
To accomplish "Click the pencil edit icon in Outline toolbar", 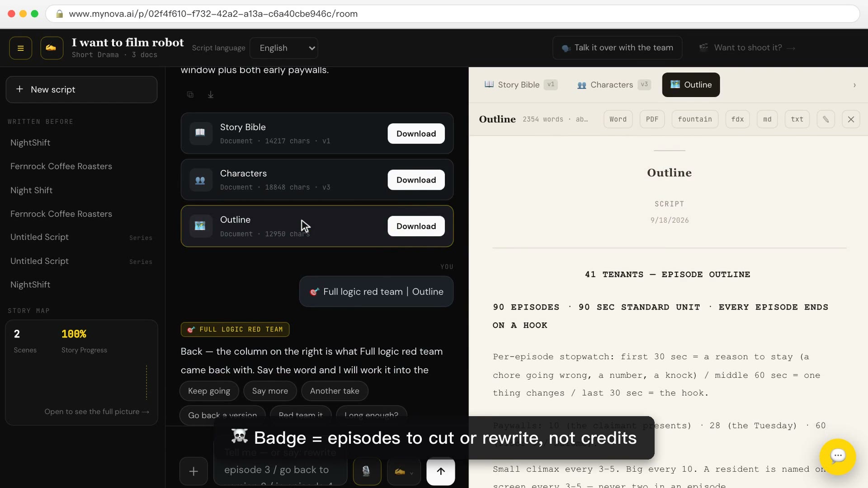I will [x=826, y=119].
